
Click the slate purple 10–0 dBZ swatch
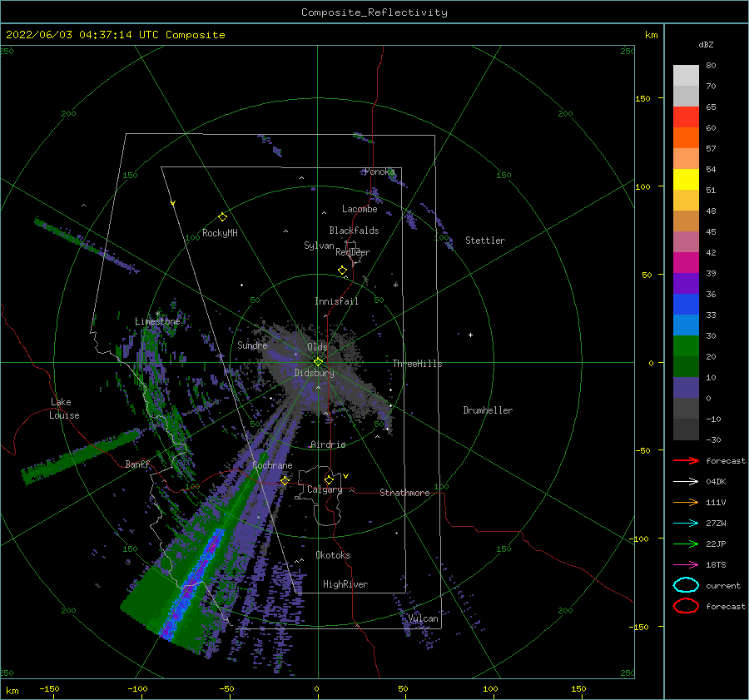click(686, 388)
